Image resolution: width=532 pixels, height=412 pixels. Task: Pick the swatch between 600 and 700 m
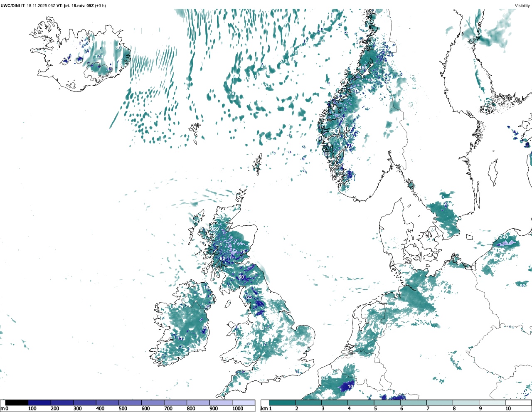click(153, 402)
